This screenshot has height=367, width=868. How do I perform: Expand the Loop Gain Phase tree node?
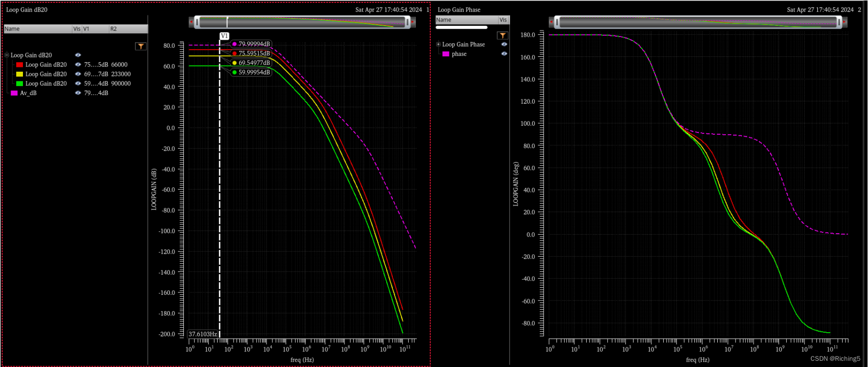[x=438, y=44]
